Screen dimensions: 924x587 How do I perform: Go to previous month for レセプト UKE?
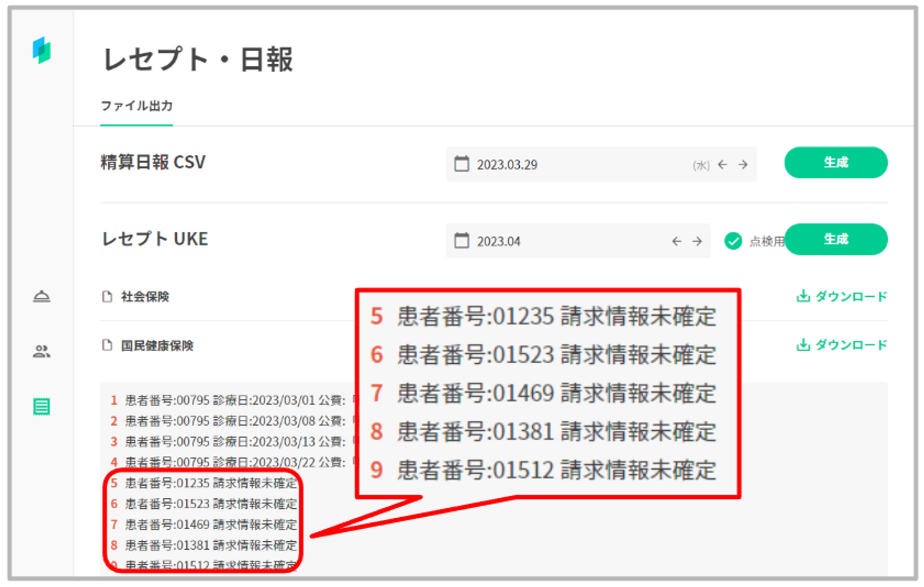(x=677, y=241)
